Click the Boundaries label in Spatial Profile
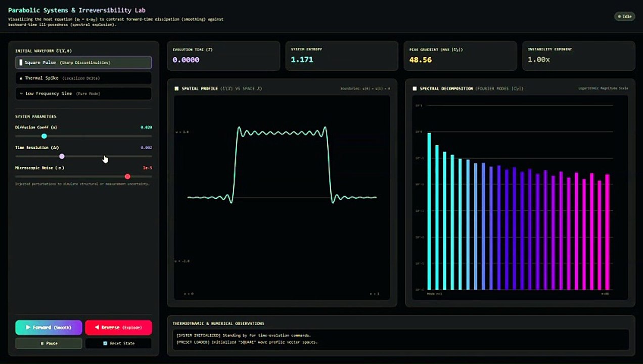Screen dimensions: 643x364 [365, 88]
